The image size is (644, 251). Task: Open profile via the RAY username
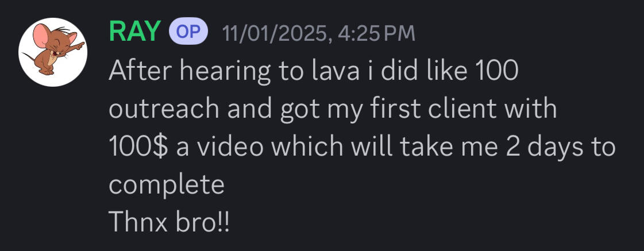[134, 33]
